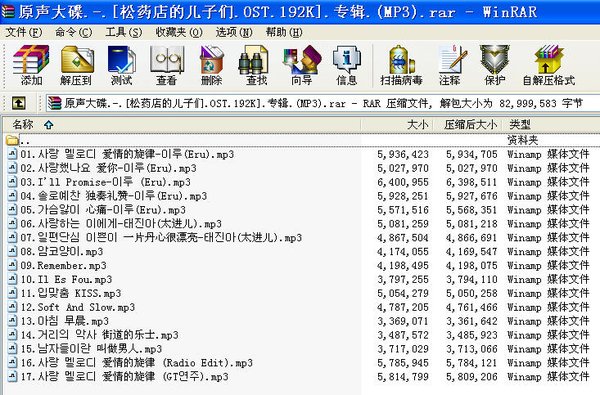Open the 帮助(H) menu
This screenshot has height=395, width=600.
[284, 32]
